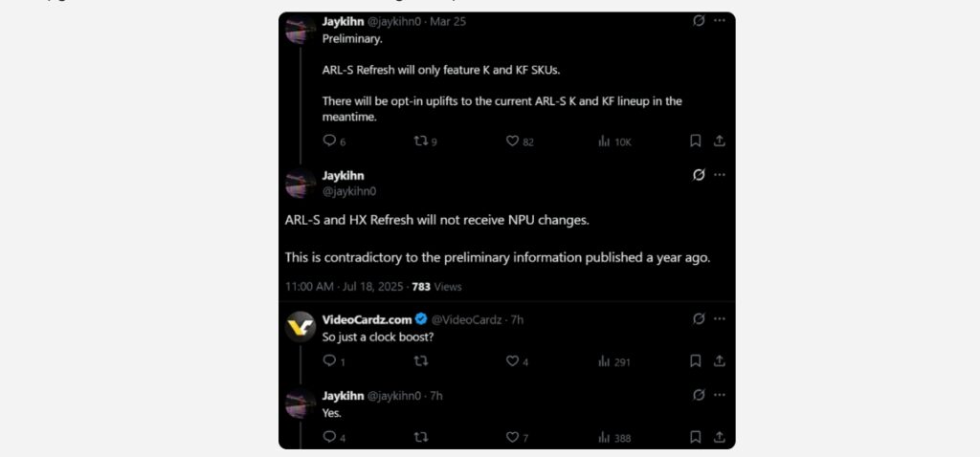Image resolution: width=980 pixels, height=457 pixels.
Task: Share the Mar 25 Preliminary tweet
Action: 720,141
